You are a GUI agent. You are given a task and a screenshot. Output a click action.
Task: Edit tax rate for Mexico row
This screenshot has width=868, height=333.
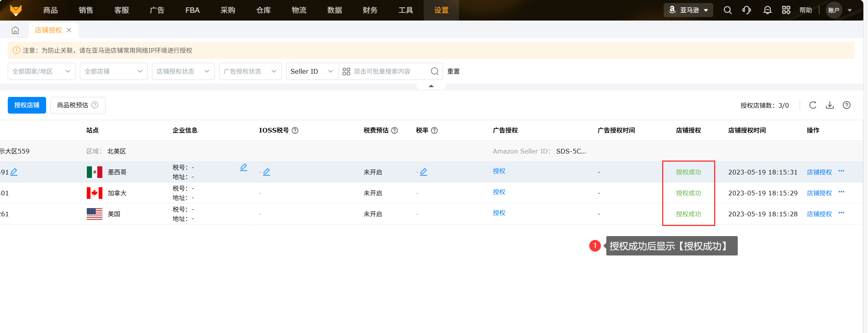tap(423, 172)
